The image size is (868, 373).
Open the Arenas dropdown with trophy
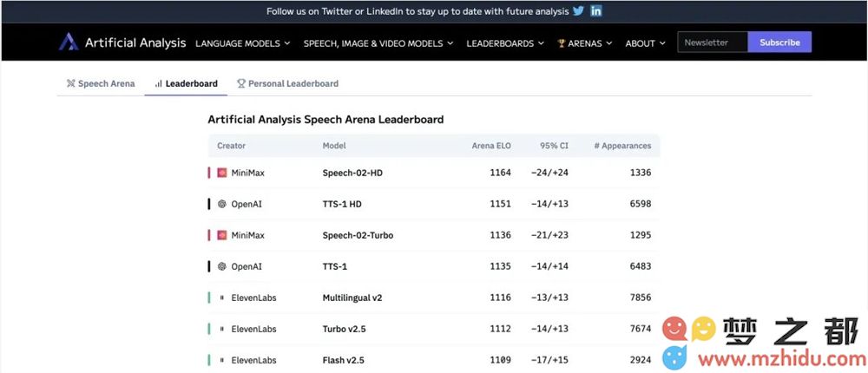pos(585,43)
